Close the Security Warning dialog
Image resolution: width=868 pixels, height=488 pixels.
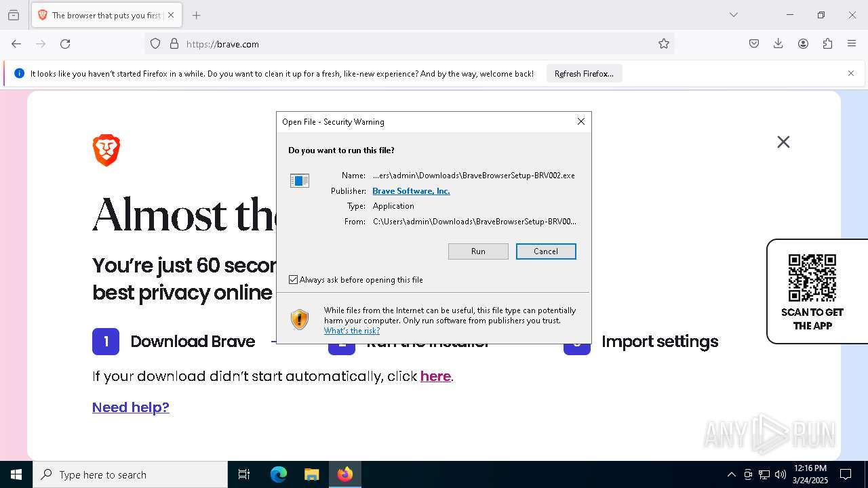coord(581,121)
